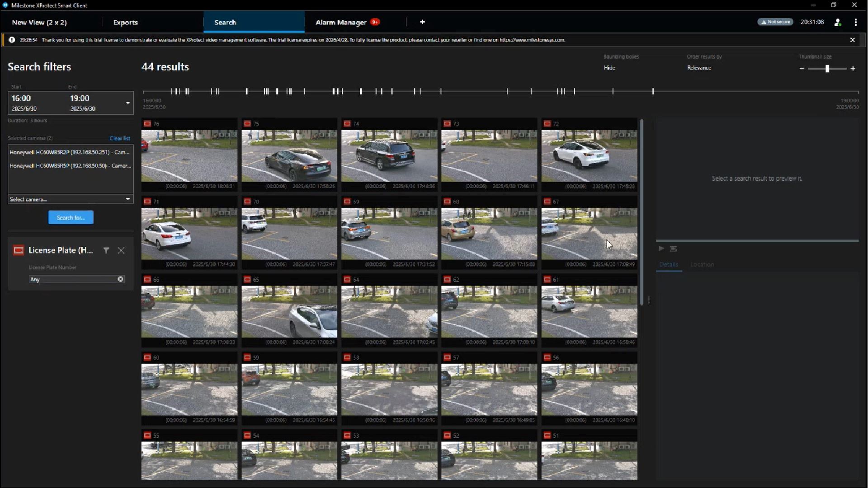Adjust the Thumbnail size slider
The width and height of the screenshot is (868, 488).
pyautogui.click(x=827, y=69)
